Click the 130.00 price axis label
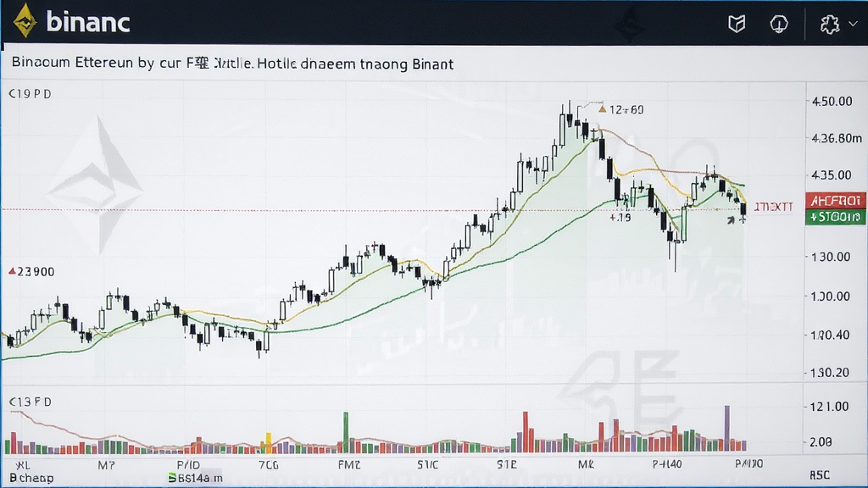Screen dimensions: 868x488 830,257
